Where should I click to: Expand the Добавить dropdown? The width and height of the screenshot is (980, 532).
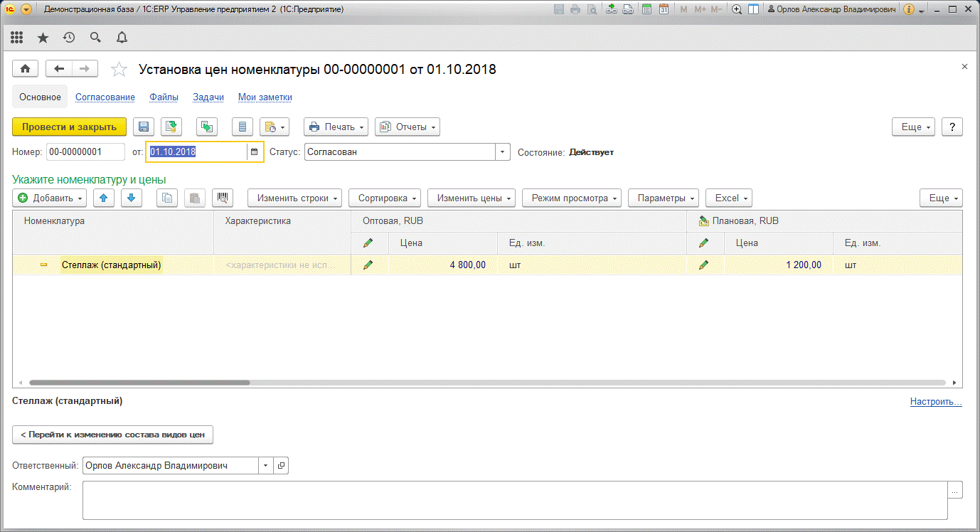point(49,198)
